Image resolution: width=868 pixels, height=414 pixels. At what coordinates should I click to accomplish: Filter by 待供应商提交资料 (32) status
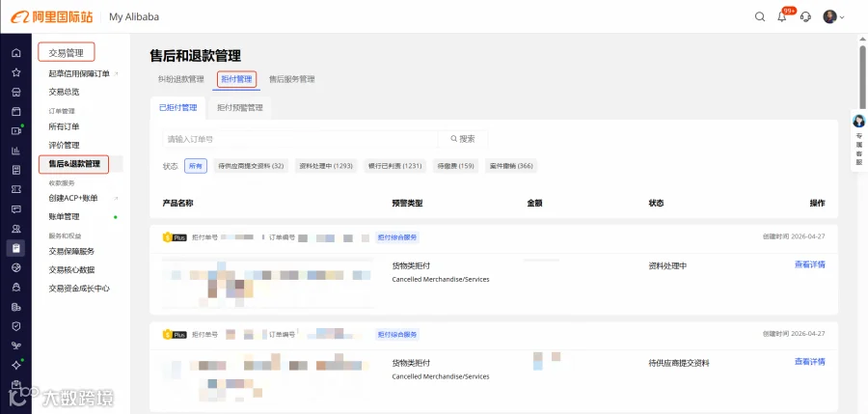(x=251, y=166)
